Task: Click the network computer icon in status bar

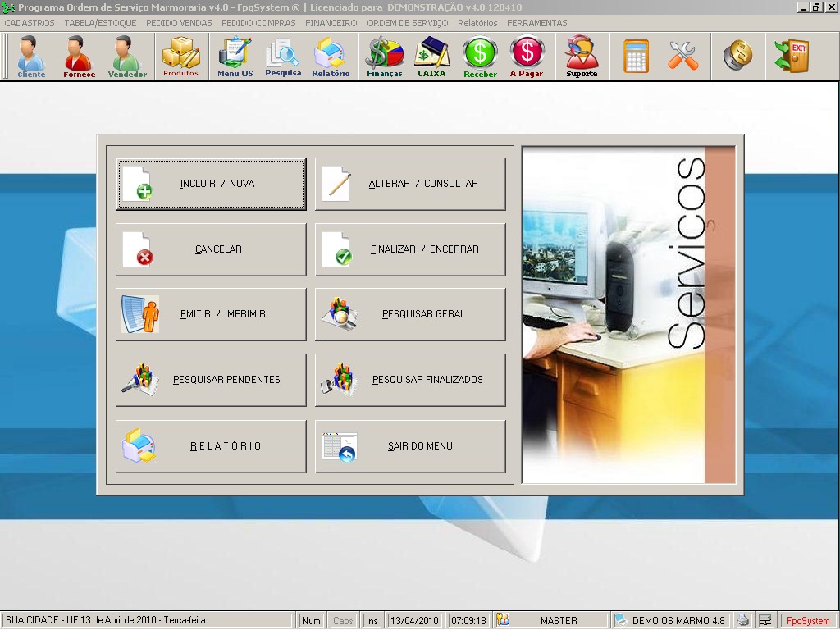Action: [x=765, y=620]
